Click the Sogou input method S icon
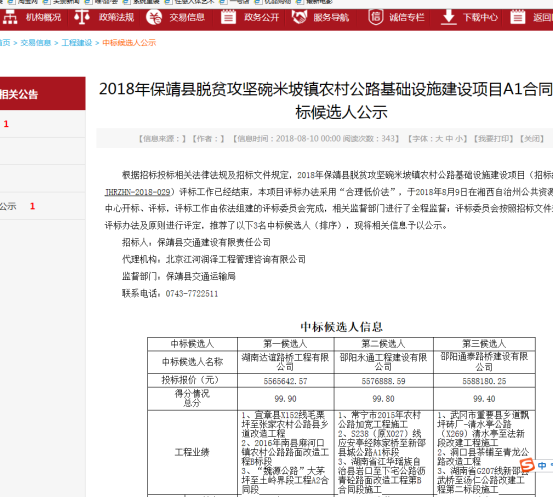Screen dimensions: 553x497 click(x=527, y=465)
